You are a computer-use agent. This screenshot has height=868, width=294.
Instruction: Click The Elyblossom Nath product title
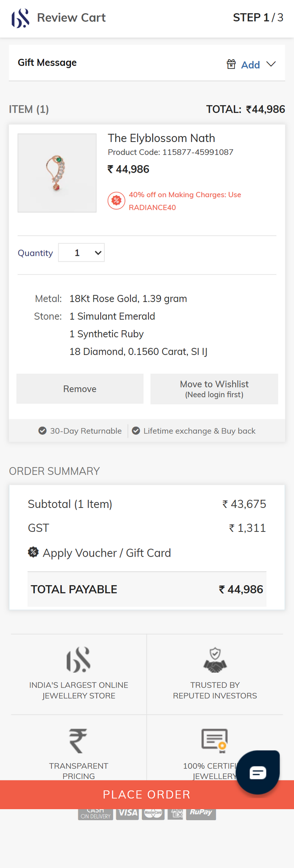[x=162, y=138]
